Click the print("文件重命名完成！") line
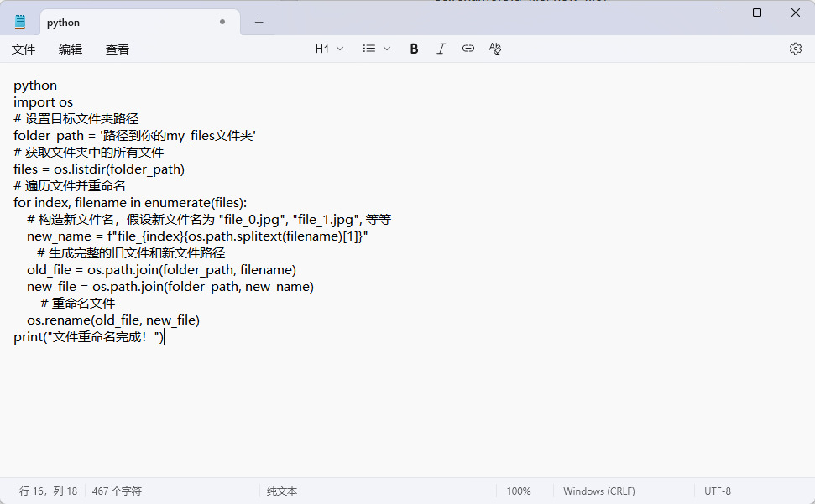The image size is (815, 504). (x=88, y=337)
